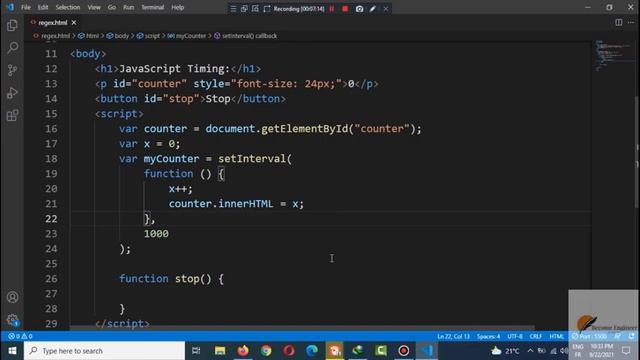Image resolution: width=640 pixels, height=360 pixels.
Task: Click the horizontal scrollbar of the editor
Action: [302, 328]
